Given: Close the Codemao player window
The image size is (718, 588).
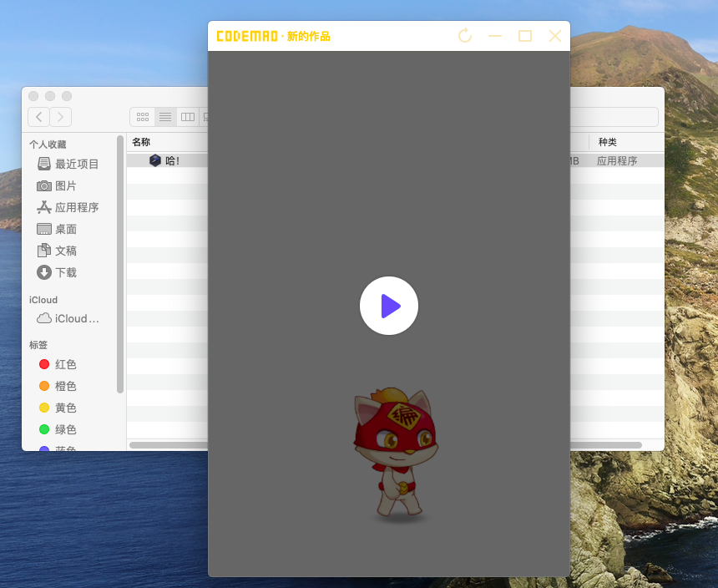Looking at the screenshot, I should 555,36.
